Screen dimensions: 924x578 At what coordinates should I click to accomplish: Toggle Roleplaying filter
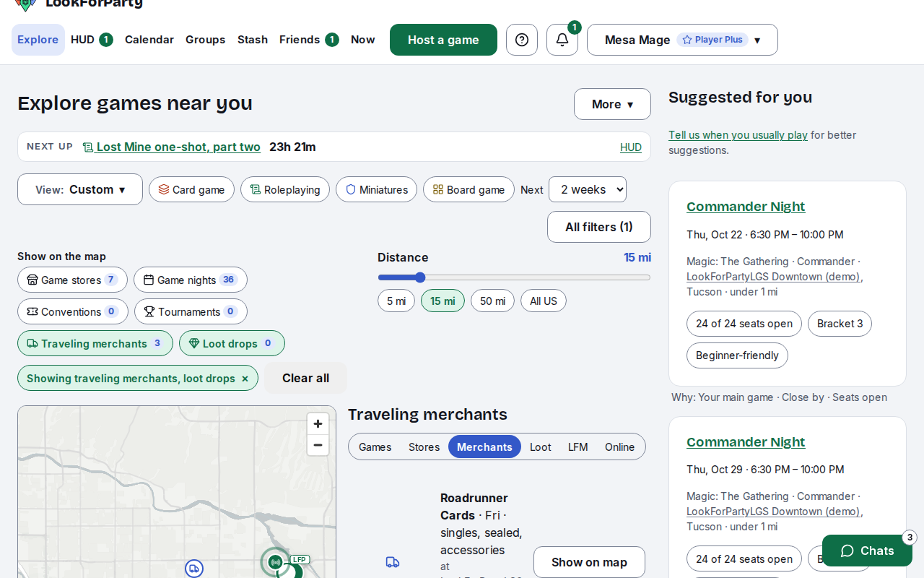(285, 189)
